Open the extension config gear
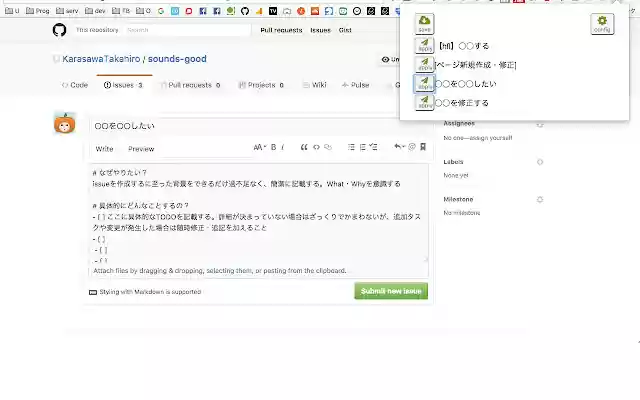Screen dimensions: 640x400 (x=602, y=24)
